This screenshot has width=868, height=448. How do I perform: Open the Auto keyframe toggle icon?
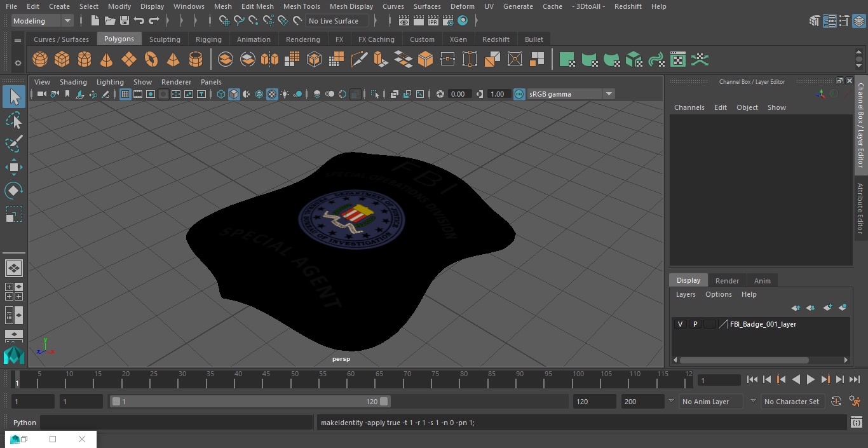pos(836,401)
